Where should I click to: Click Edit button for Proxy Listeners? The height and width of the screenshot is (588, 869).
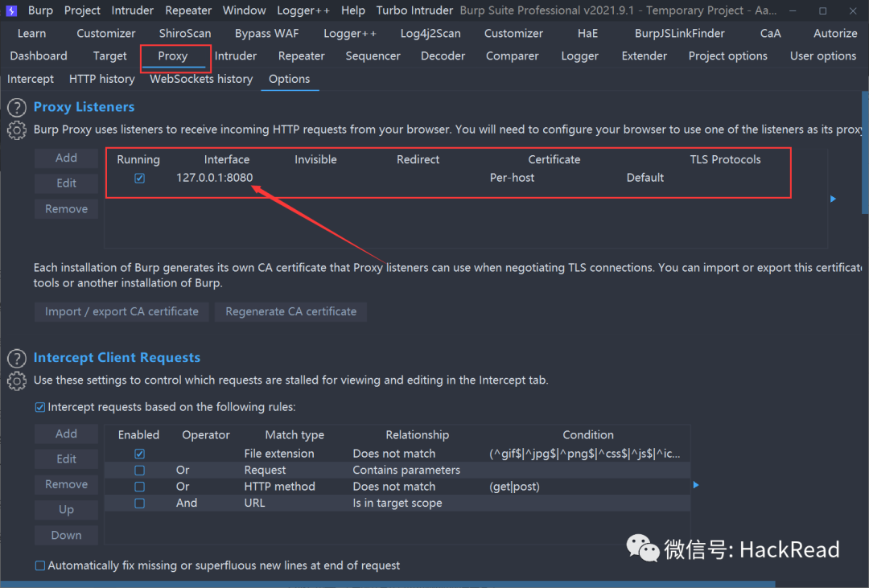(66, 183)
